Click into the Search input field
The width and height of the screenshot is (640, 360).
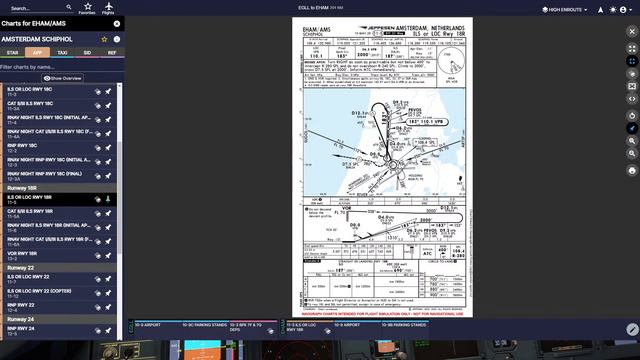(37, 8)
